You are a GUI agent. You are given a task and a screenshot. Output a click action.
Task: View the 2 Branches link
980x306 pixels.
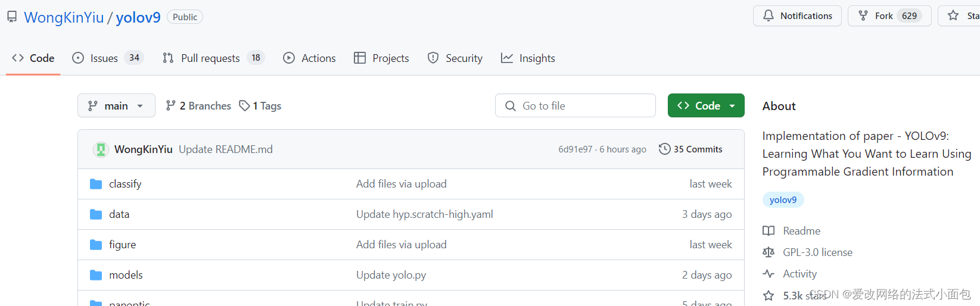(x=198, y=105)
